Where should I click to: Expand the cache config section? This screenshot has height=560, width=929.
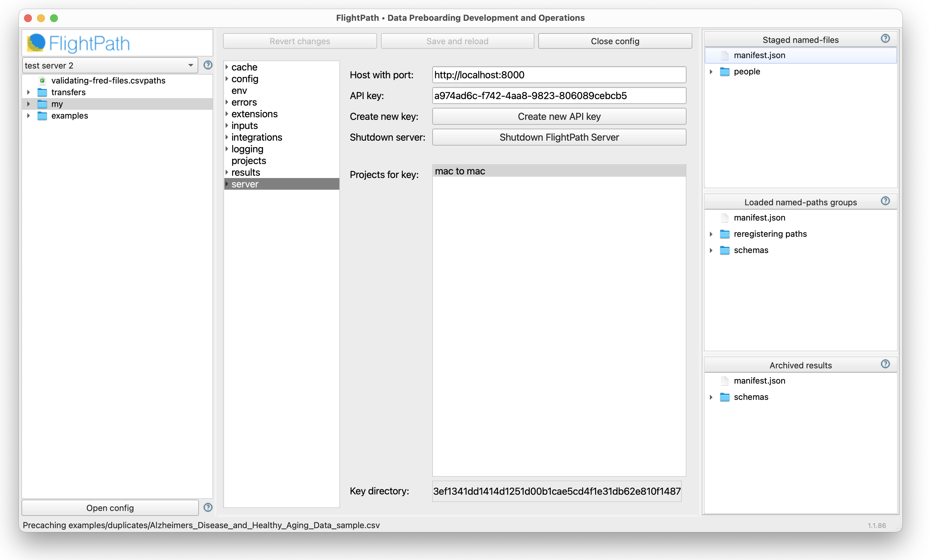[227, 67]
